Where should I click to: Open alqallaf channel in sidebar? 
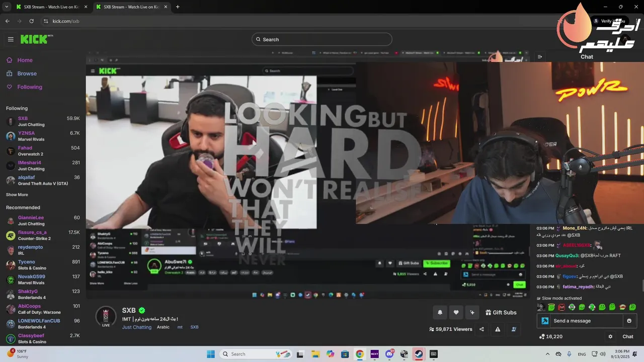[43, 180]
